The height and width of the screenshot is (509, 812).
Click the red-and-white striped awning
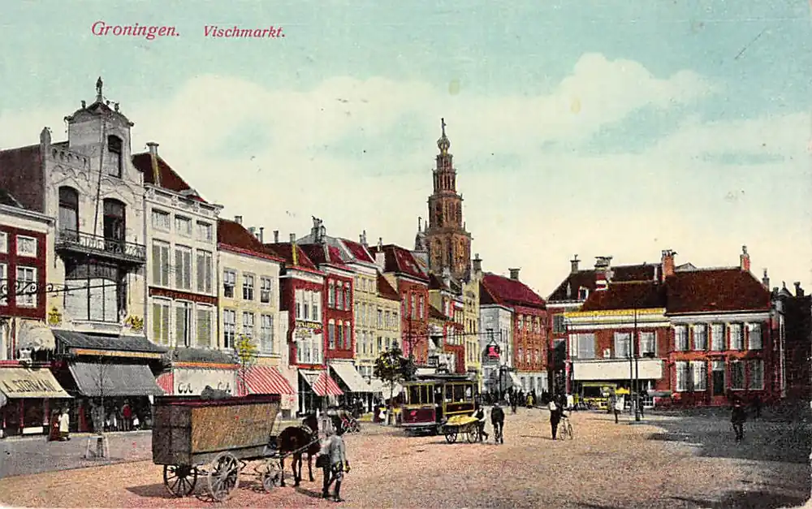point(266,381)
